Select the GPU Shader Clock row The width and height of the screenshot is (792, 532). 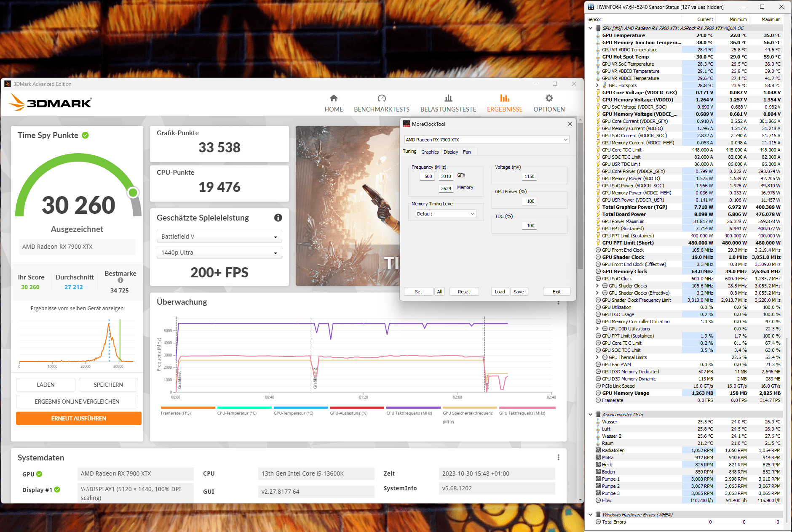[x=689, y=257]
